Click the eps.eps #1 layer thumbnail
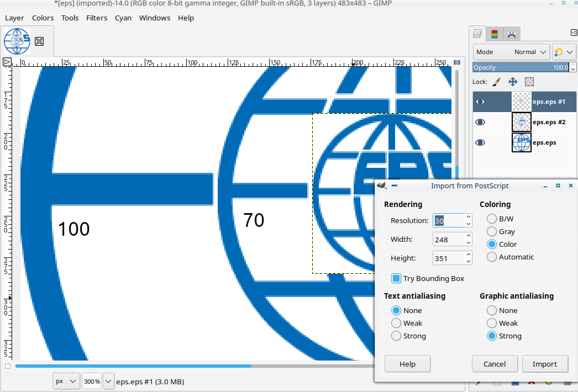The image size is (578, 392). (521, 102)
